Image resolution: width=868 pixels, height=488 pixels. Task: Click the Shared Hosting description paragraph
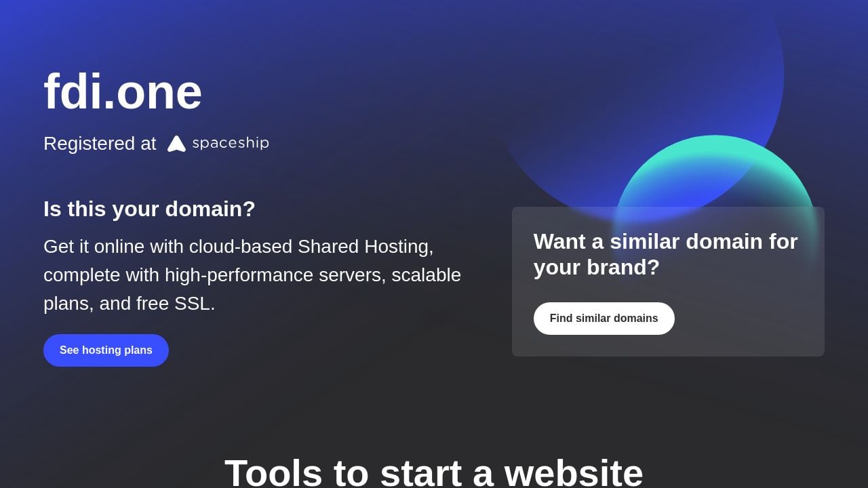[x=252, y=275]
